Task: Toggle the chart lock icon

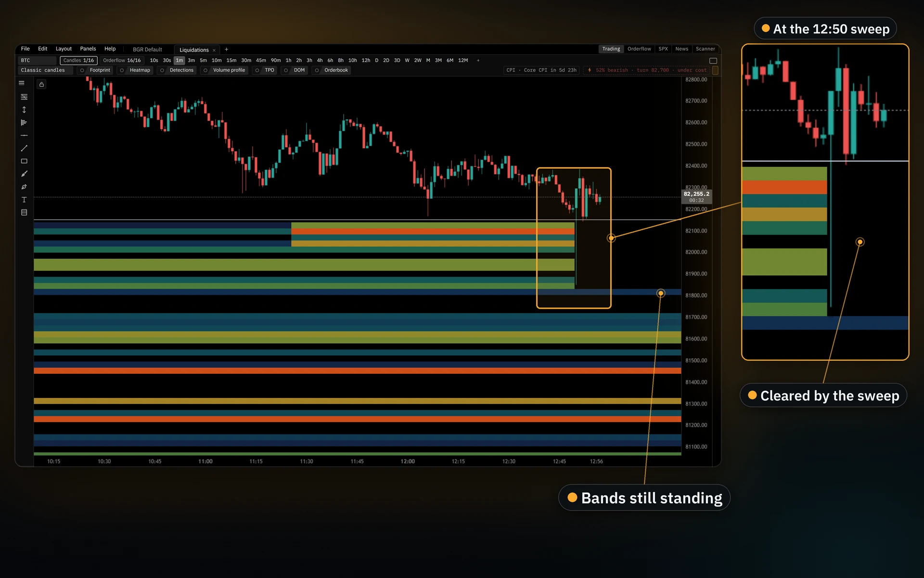Action: [x=42, y=85]
